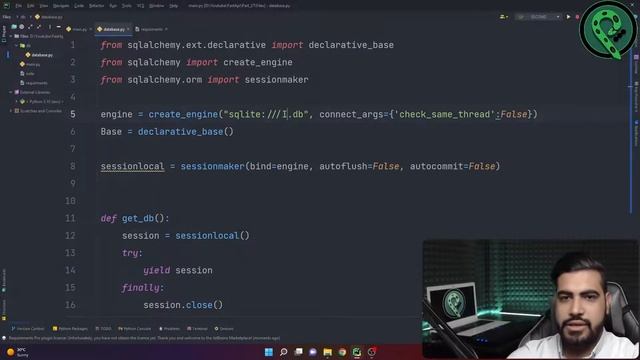Place cursor on line 6 Base declaration
The image size is (640, 360).
(167, 132)
